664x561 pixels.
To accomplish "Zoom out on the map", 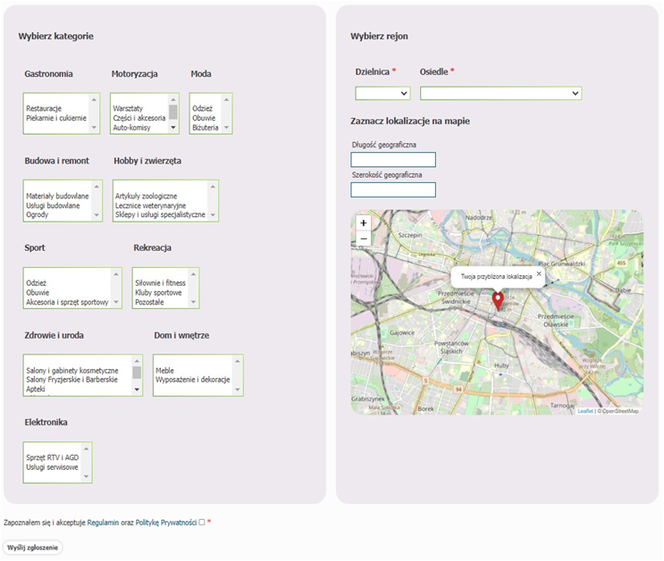I will (363, 239).
